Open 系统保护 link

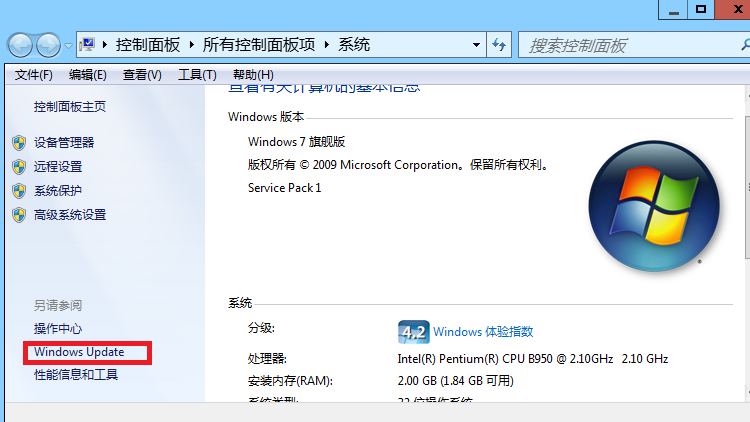tap(58, 191)
